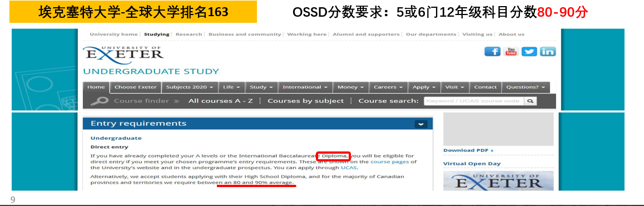644x206 pixels.
Task: Collapse the Entry requirements panel arrow
Action: (x=421, y=124)
